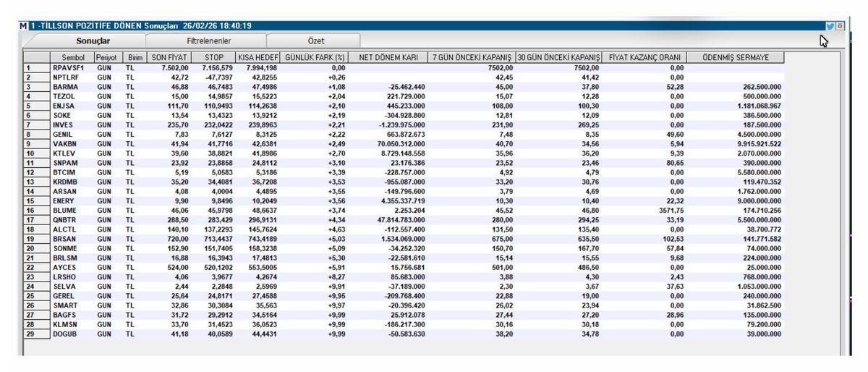This screenshot has height=372, width=868.
Task: Open the Özet tab
Action: pyautogui.click(x=306, y=41)
